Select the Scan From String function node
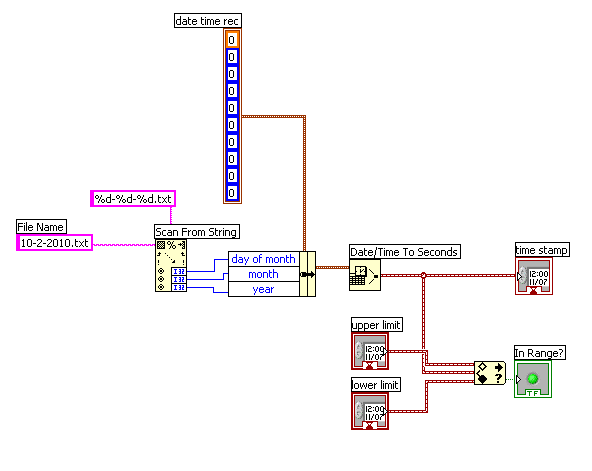 click(171, 266)
